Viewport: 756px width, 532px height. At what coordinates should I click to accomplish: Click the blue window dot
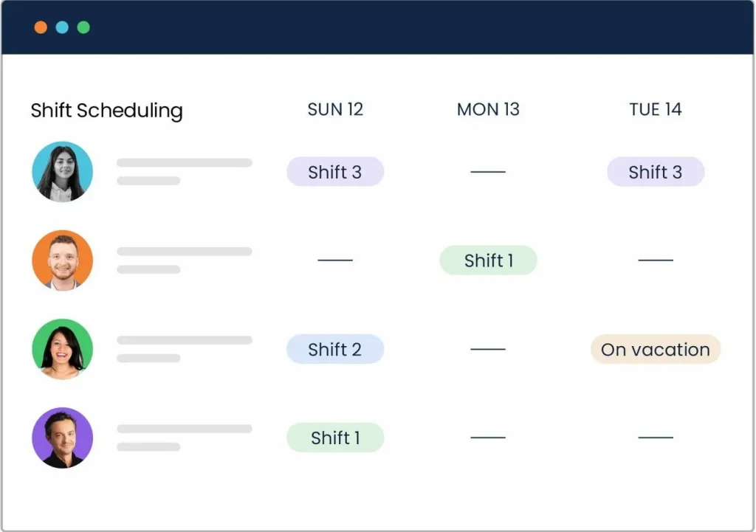(62, 27)
